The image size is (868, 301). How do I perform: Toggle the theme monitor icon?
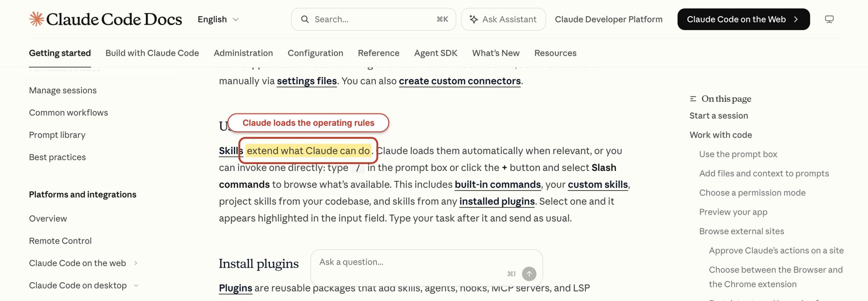(x=829, y=19)
